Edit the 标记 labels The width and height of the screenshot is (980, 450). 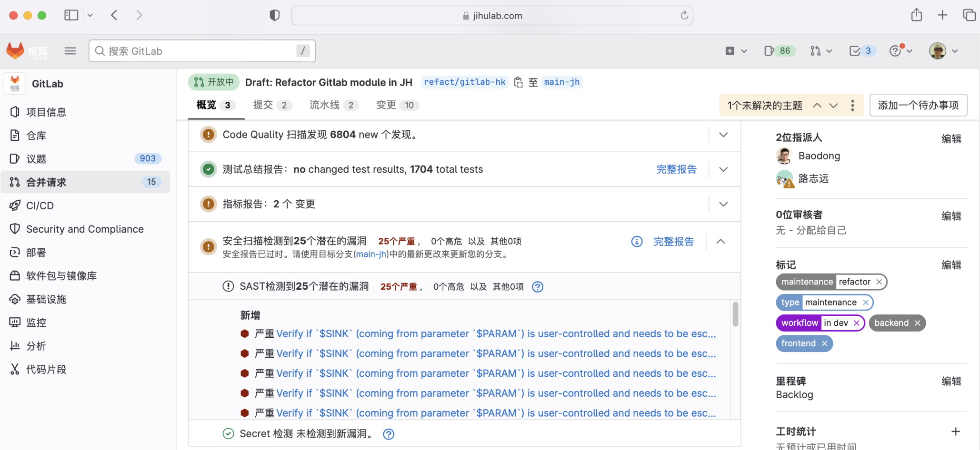[x=951, y=265]
